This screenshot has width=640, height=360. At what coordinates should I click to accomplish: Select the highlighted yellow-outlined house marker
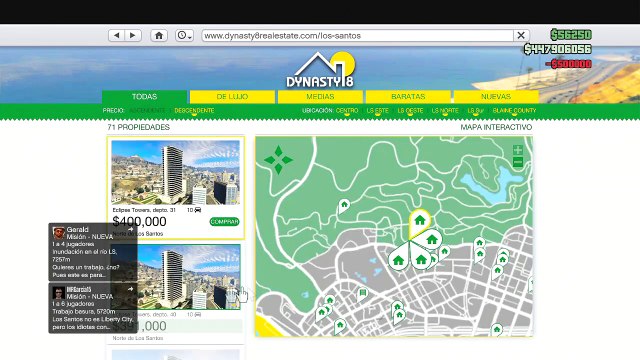pyautogui.click(x=419, y=222)
